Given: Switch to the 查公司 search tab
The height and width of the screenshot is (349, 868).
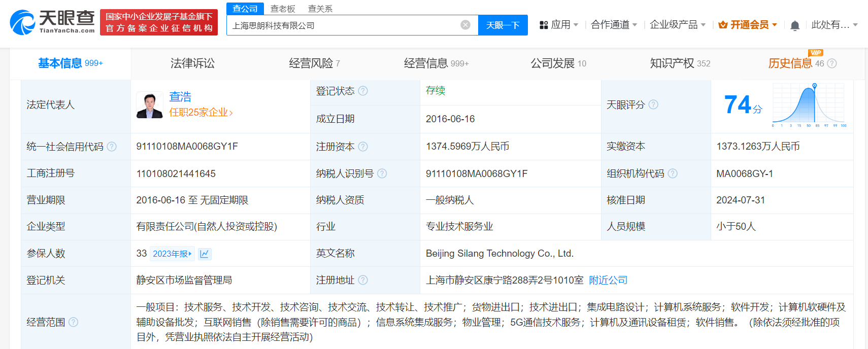Looking at the screenshot, I should coord(245,9).
